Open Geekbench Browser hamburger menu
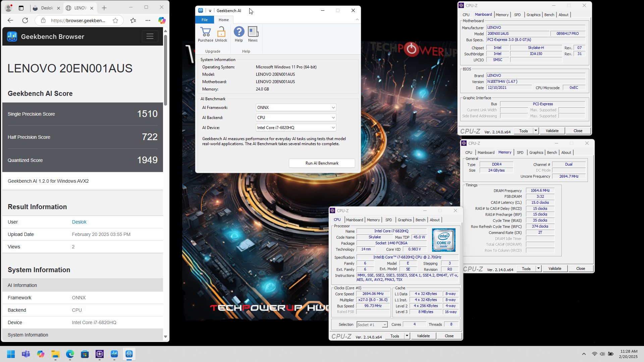The image size is (644, 362). click(x=150, y=36)
